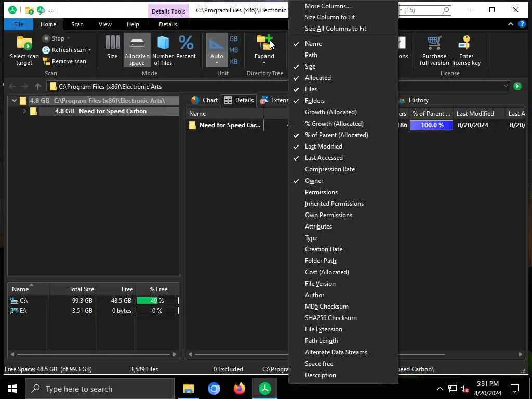Uncheck the Owner column

tap(343, 181)
